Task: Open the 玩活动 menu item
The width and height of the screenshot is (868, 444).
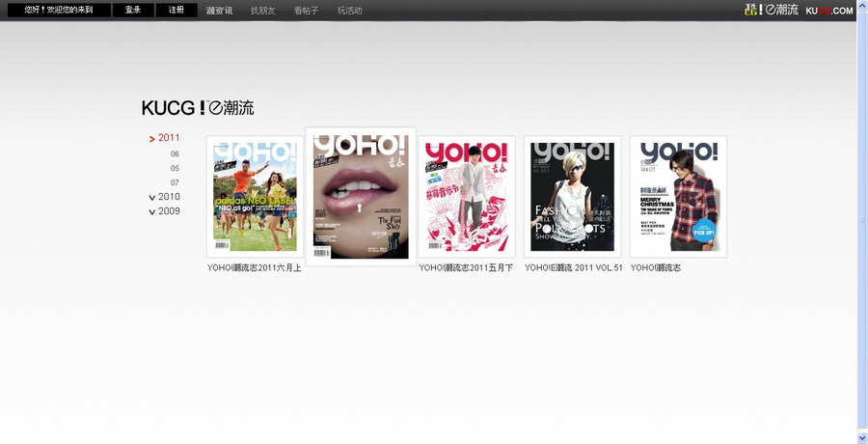Action: click(x=350, y=11)
